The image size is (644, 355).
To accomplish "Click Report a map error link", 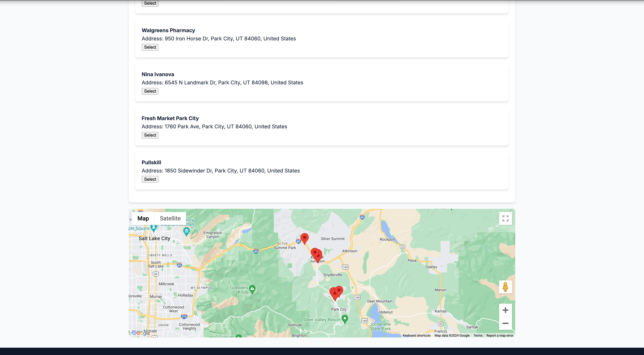I will pos(499,336).
